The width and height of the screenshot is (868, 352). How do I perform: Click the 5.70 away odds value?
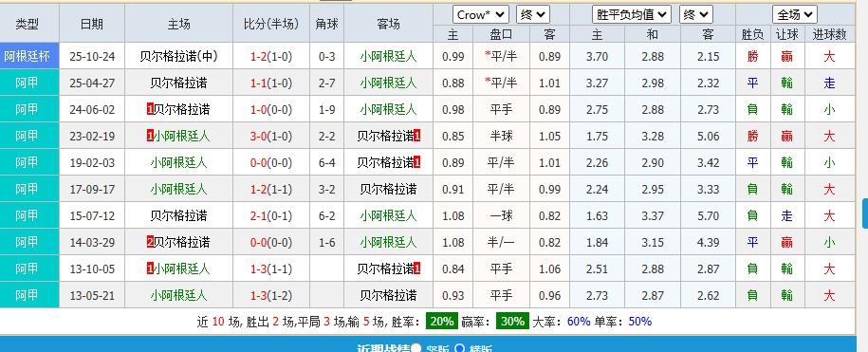coord(708,216)
